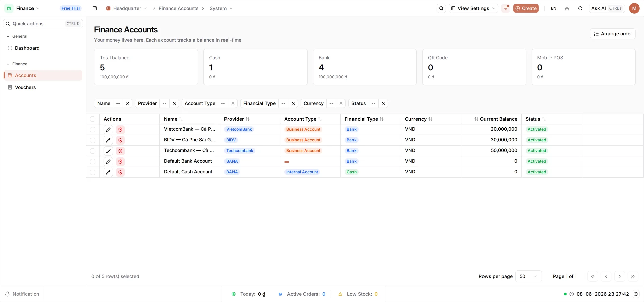Open the Cash summary card
Image resolution: width=644 pixels, height=302 pixels.
255,67
